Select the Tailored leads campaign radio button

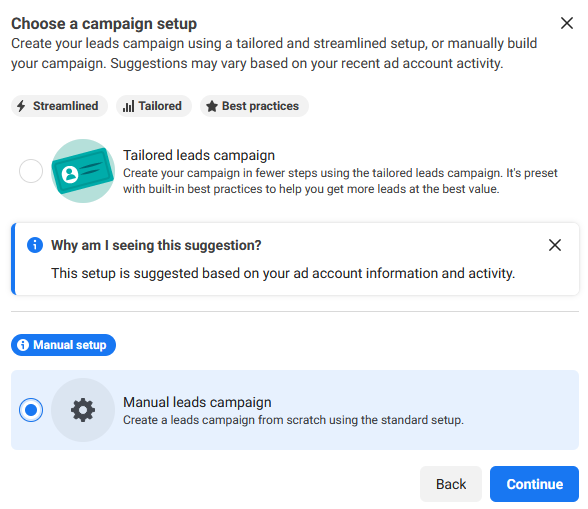click(31, 171)
